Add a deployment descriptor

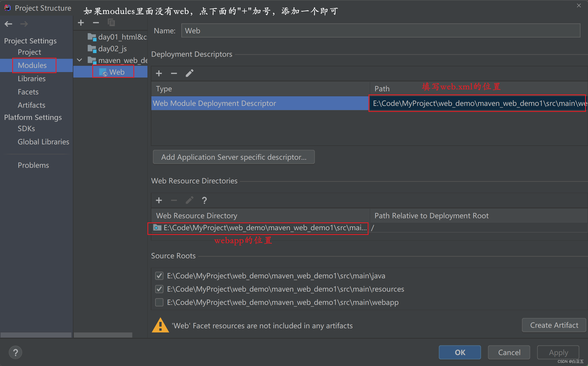pyautogui.click(x=159, y=73)
